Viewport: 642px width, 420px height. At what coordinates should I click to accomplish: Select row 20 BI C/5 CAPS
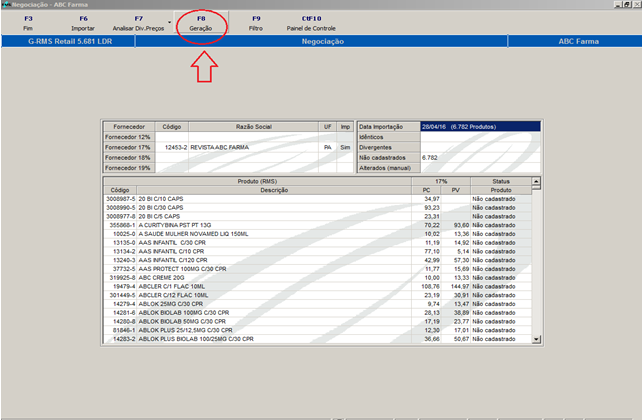pos(317,217)
